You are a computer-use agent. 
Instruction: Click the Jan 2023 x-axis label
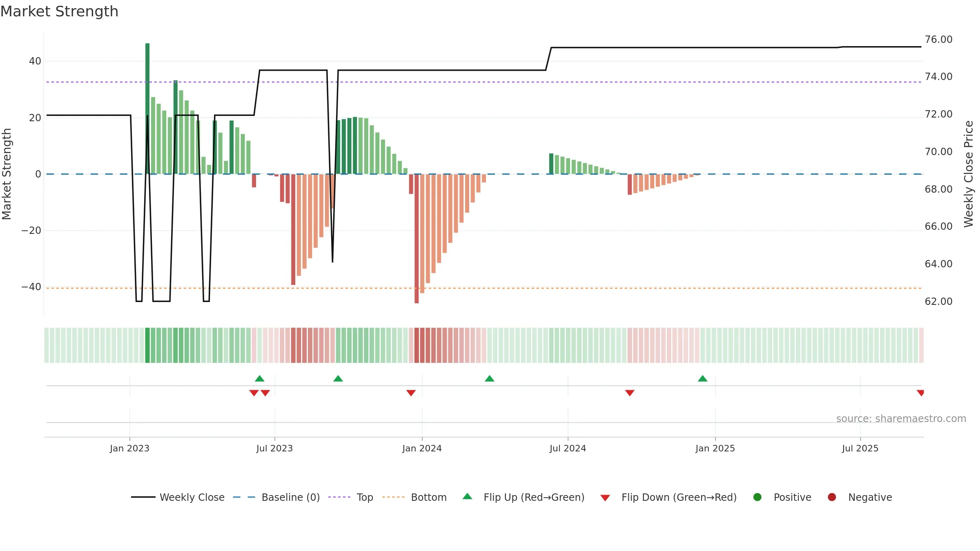pos(129,448)
